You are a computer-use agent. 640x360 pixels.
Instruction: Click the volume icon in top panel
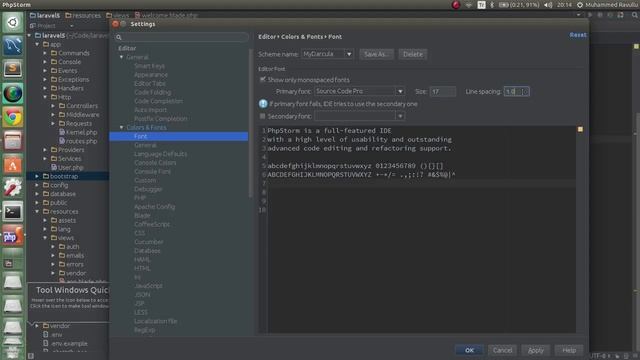click(548, 5)
